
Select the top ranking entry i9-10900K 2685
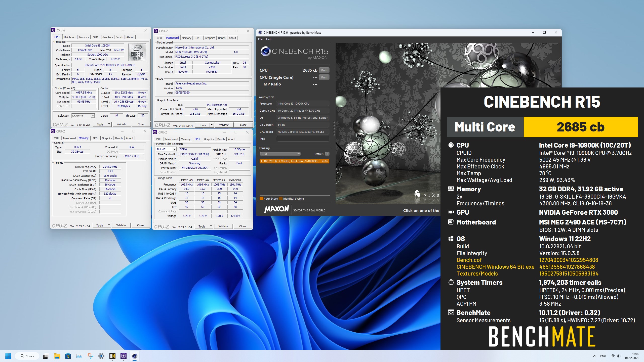tap(294, 161)
